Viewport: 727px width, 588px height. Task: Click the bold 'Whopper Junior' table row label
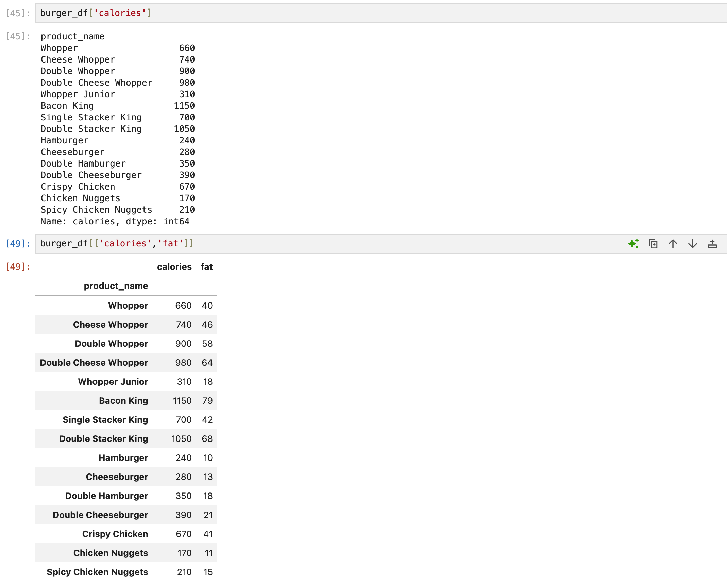(x=113, y=382)
